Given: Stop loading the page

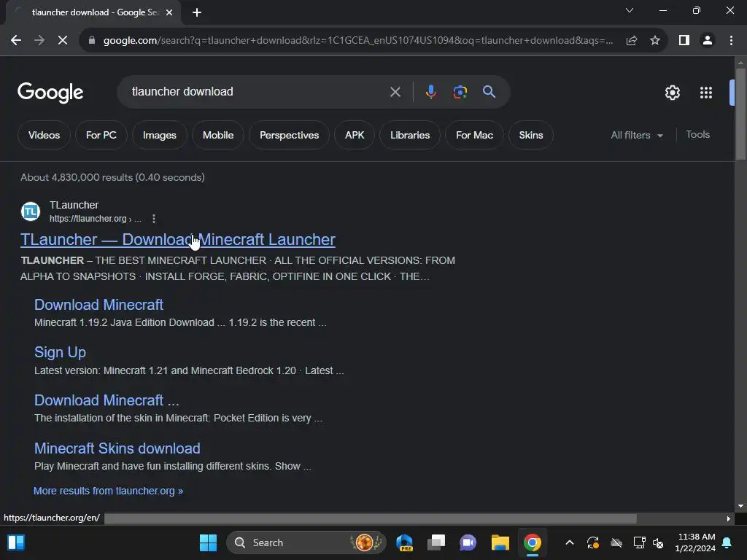Looking at the screenshot, I should pos(63,41).
